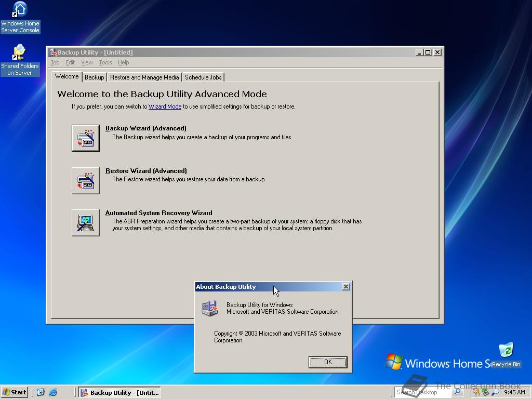Switch to the Schedule Jobs tab

(x=203, y=77)
